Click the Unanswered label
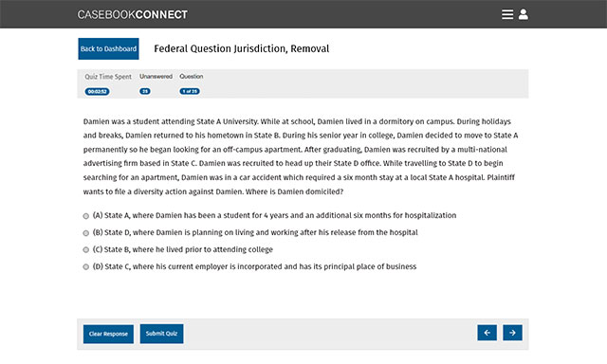The width and height of the screenshot is (607, 364). pos(156,77)
